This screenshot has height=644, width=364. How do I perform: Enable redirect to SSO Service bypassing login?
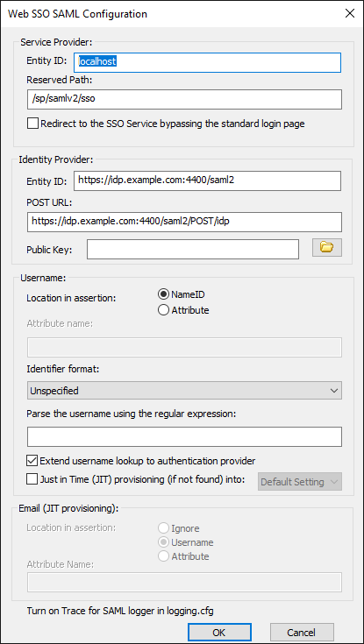tap(32, 124)
